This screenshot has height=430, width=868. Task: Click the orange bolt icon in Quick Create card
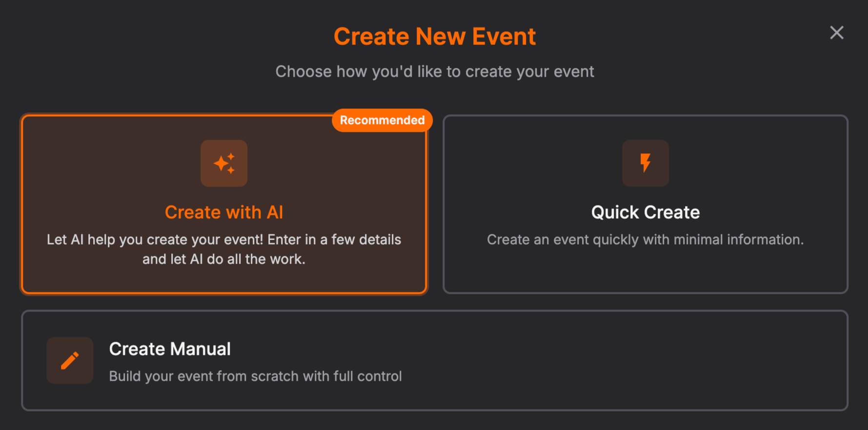645,164
